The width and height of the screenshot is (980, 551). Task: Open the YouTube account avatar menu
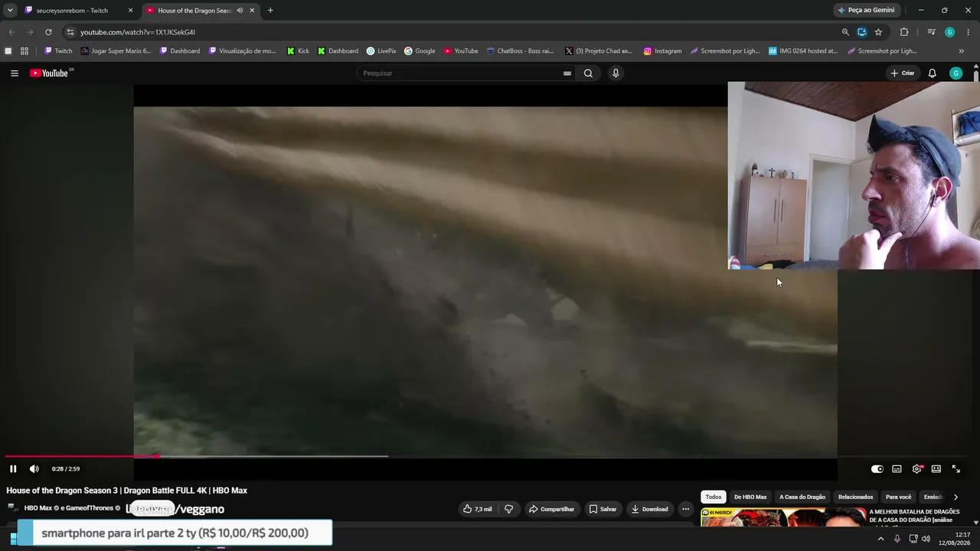click(x=955, y=73)
